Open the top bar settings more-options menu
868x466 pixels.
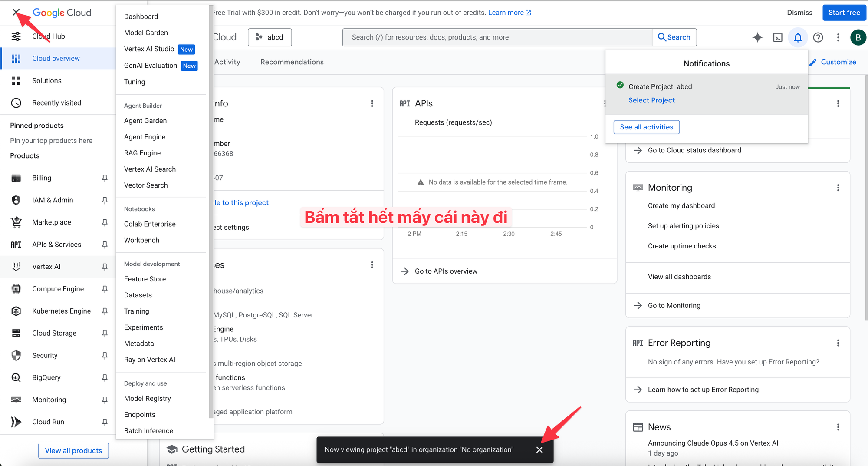click(838, 37)
